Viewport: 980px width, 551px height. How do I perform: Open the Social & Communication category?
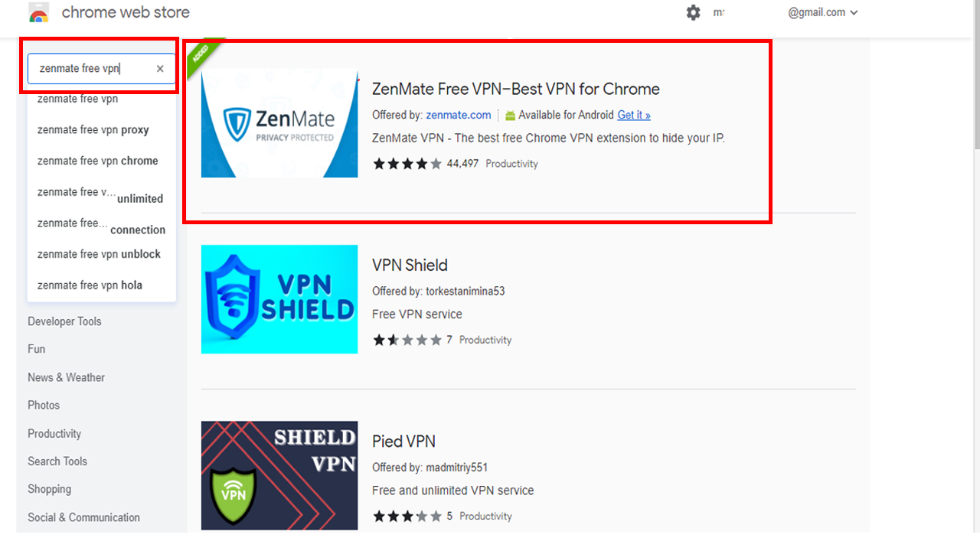coord(83,517)
